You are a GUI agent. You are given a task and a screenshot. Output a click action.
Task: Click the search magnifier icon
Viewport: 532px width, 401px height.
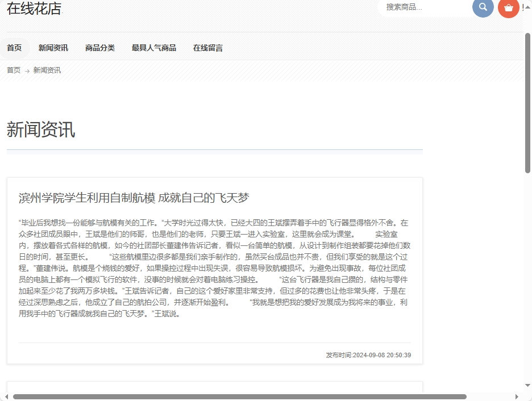482,9
